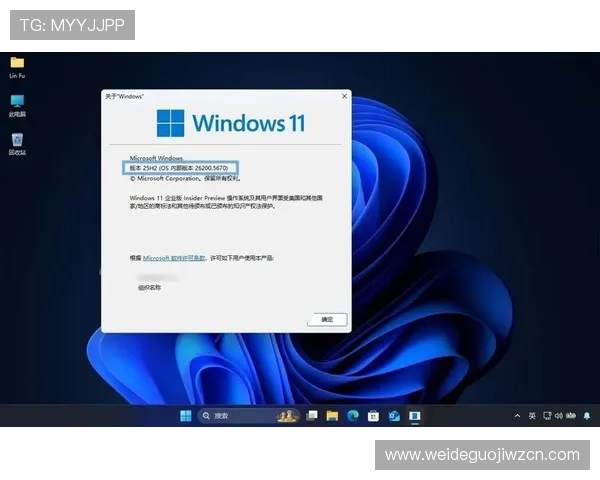Select the active winver app on taskbar

click(x=414, y=416)
